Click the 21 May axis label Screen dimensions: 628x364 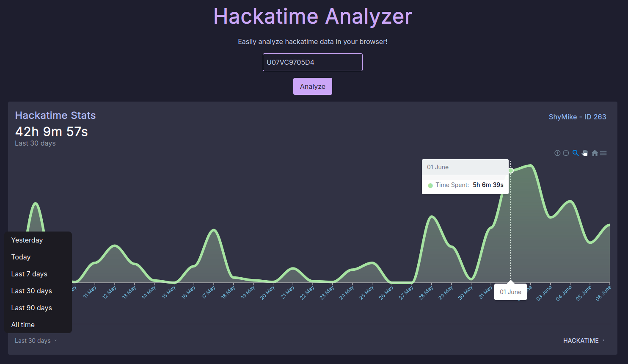pyautogui.click(x=288, y=292)
